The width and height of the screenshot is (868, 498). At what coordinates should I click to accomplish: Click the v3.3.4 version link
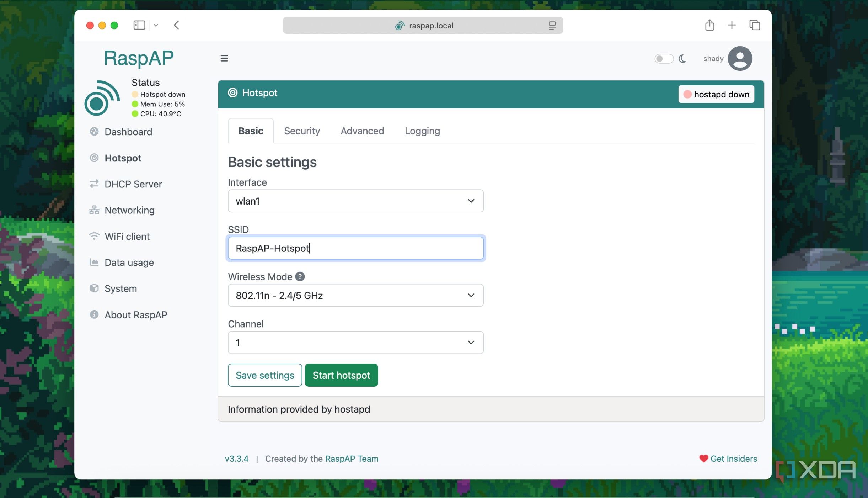236,459
